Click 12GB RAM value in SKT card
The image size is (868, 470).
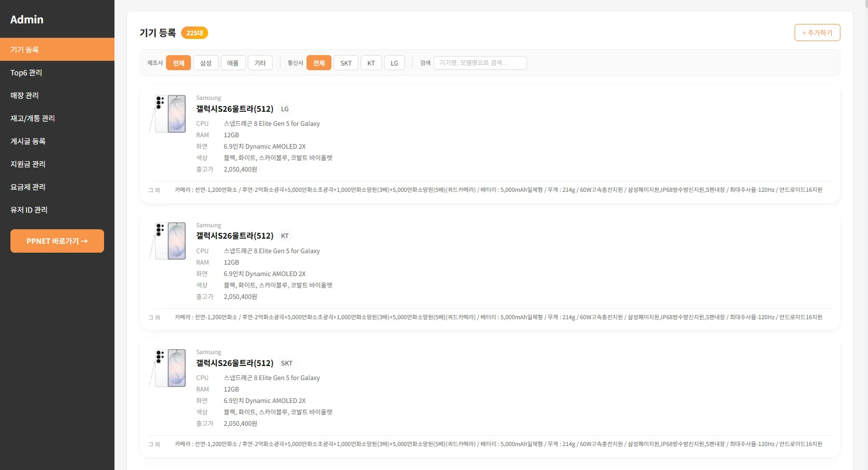pyautogui.click(x=232, y=389)
